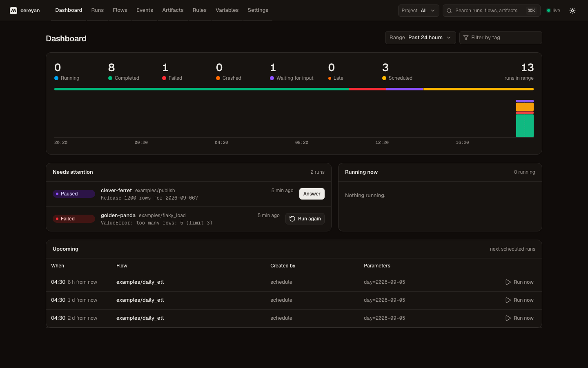Click the purple Waiting for input dot
The width and height of the screenshot is (588, 368).
click(272, 78)
